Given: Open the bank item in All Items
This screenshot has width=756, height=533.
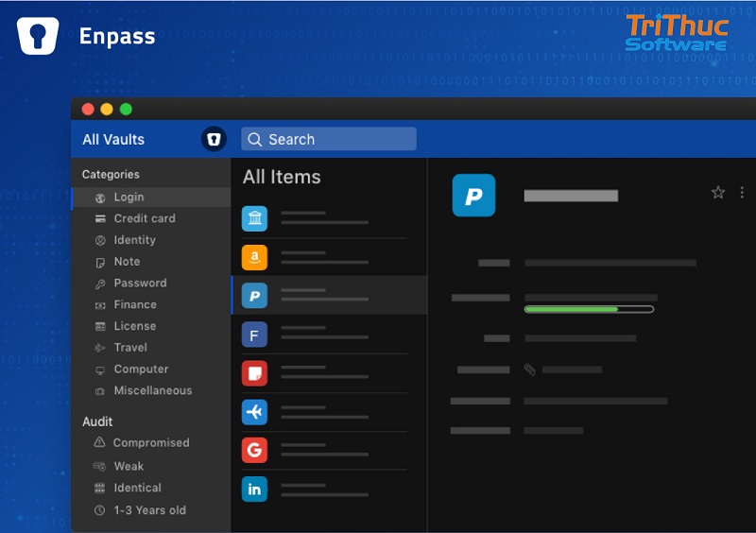Looking at the screenshot, I should (x=329, y=218).
